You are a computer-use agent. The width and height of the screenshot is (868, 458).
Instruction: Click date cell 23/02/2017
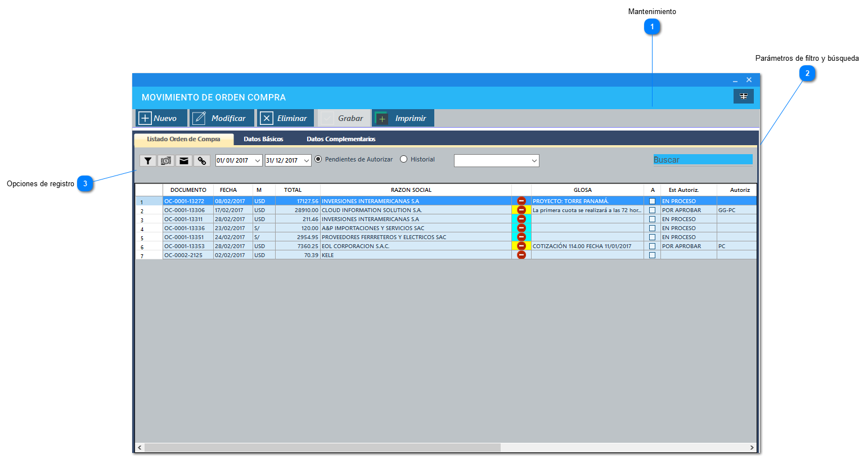[x=233, y=228]
